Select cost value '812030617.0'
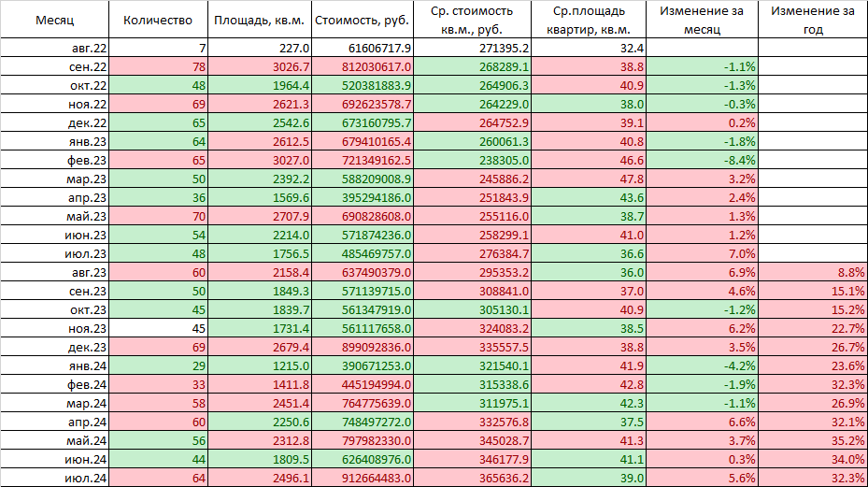 [x=362, y=66]
